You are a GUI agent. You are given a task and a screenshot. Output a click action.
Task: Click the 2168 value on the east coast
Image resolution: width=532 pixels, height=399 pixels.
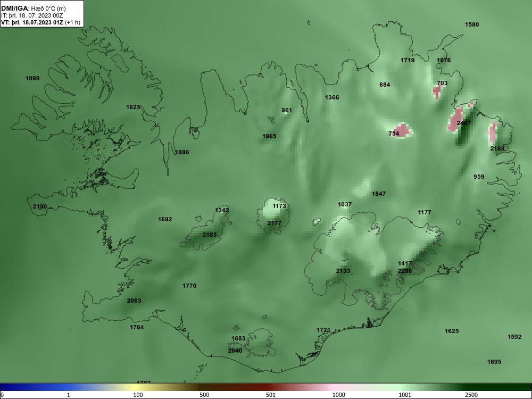click(497, 148)
